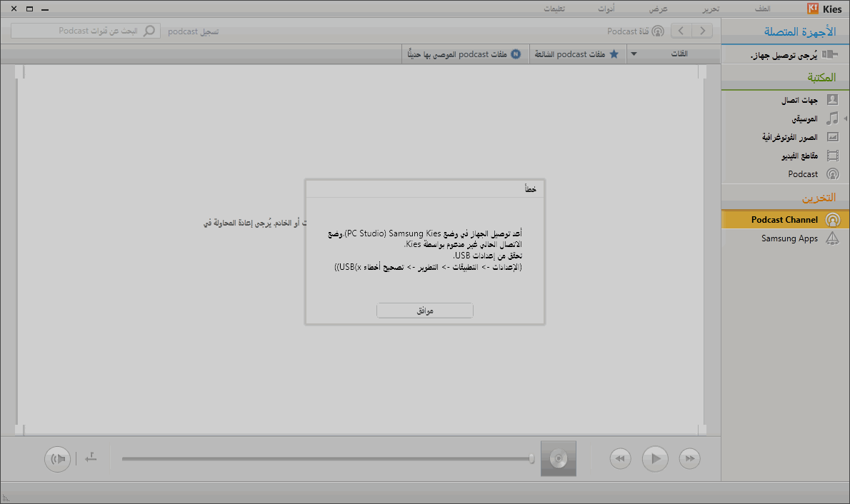Select الأجهزة المتصلة heading
The image size is (850, 504).
799,31
